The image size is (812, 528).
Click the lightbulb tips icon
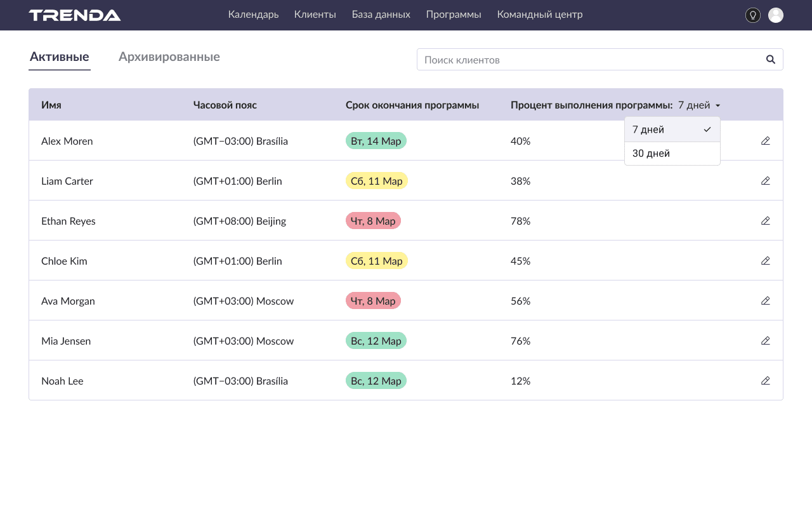753,15
